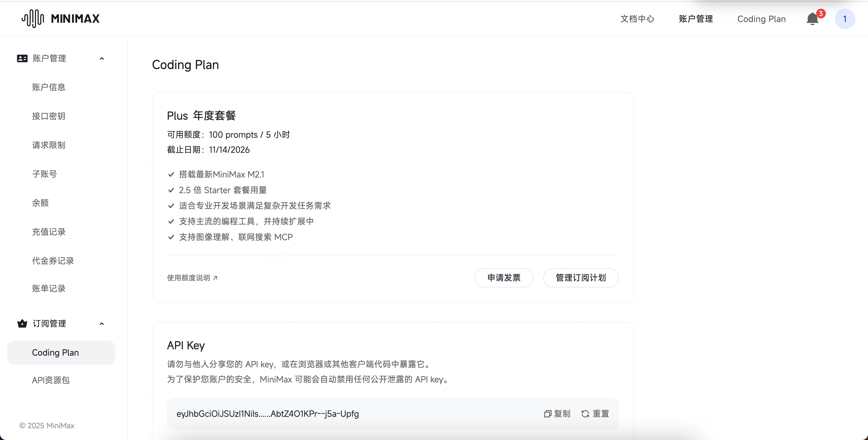Open 文档中心 in top navigation

[x=637, y=19]
